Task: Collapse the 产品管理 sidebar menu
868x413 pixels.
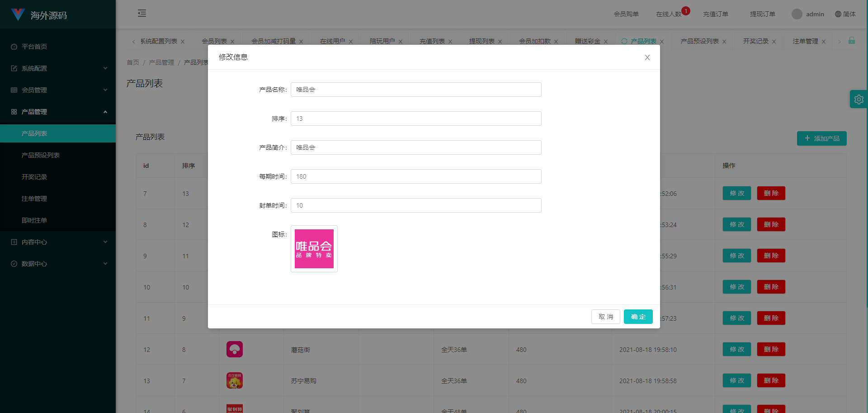Action: pyautogui.click(x=58, y=112)
